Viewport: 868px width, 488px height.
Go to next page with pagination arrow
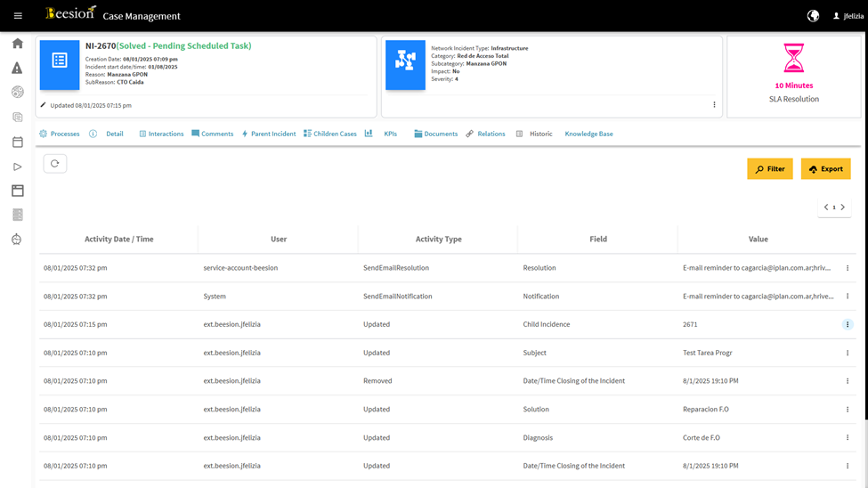click(843, 207)
